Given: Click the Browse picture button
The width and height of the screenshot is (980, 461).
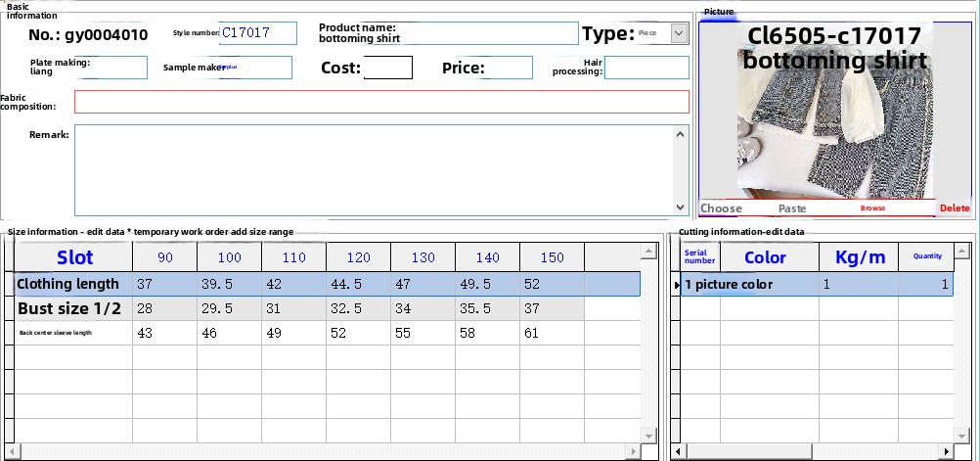Looking at the screenshot, I should [872, 208].
